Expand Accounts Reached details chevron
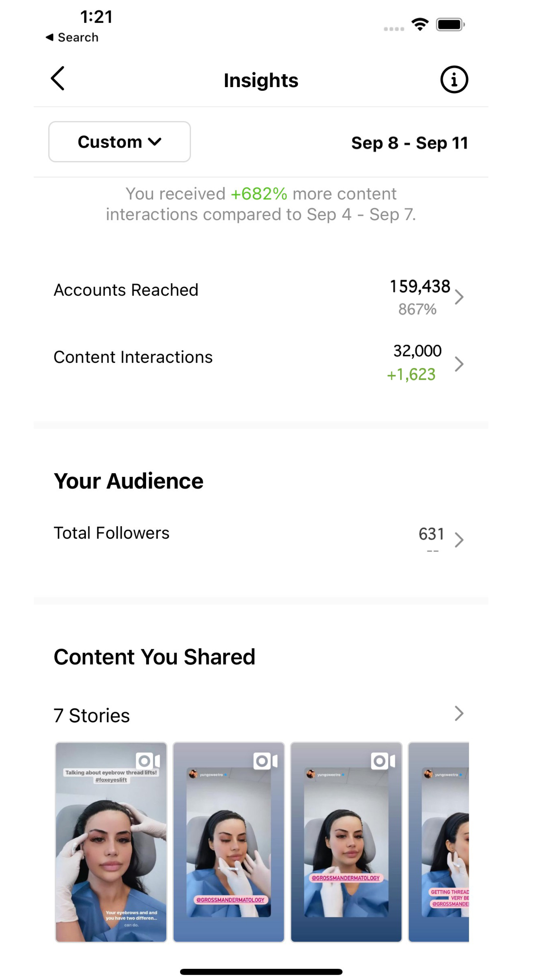Viewport: 551px width, 980px height. [x=459, y=297]
